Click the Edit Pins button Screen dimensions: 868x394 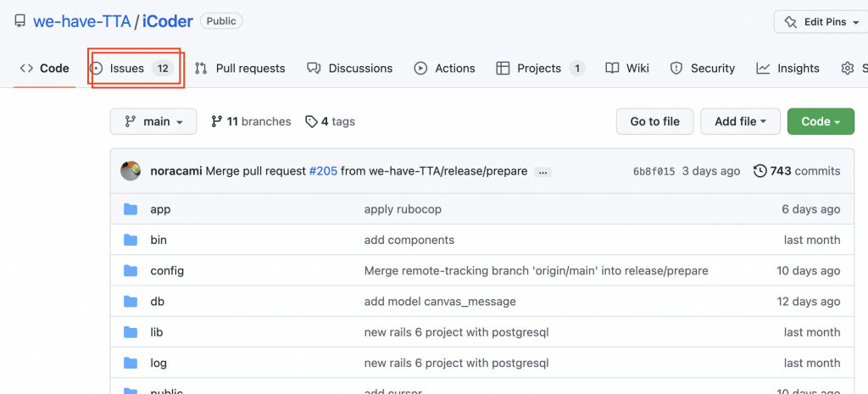(820, 22)
